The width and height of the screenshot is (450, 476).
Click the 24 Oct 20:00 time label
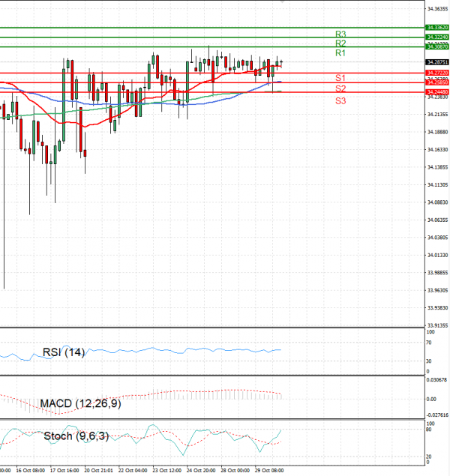(x=201, y=471)
